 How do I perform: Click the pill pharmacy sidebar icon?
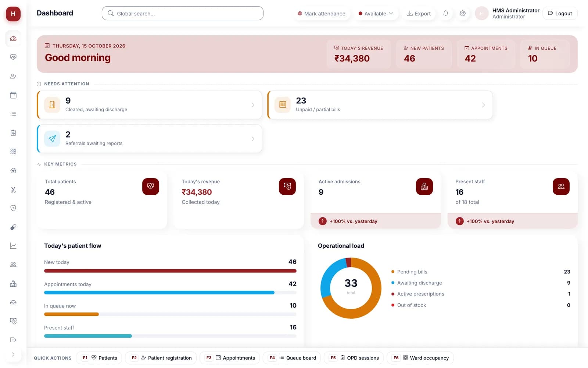13,227
